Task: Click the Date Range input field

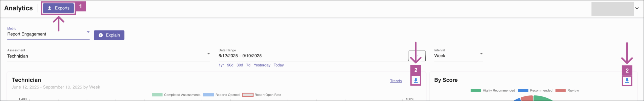Action: (x=302, y=56)
